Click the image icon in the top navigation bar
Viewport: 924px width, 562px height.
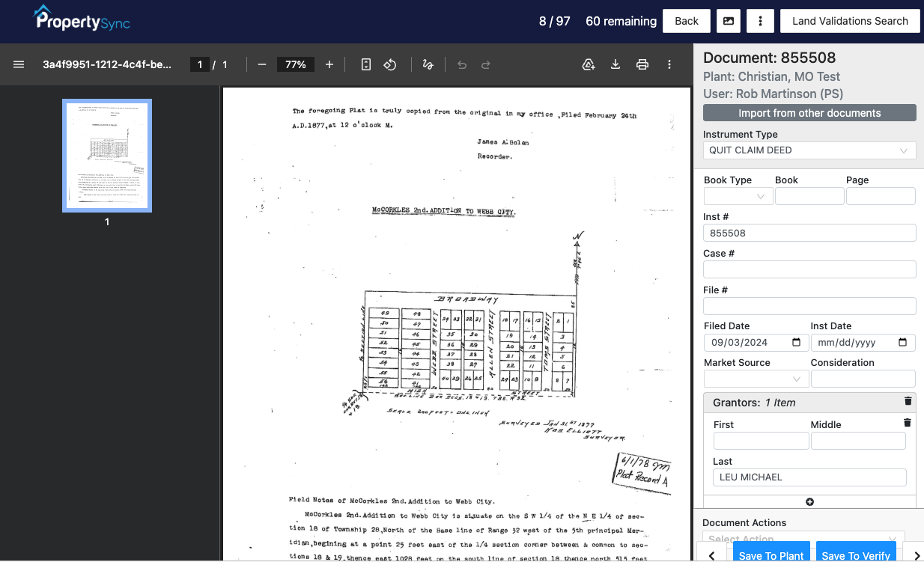728,21
